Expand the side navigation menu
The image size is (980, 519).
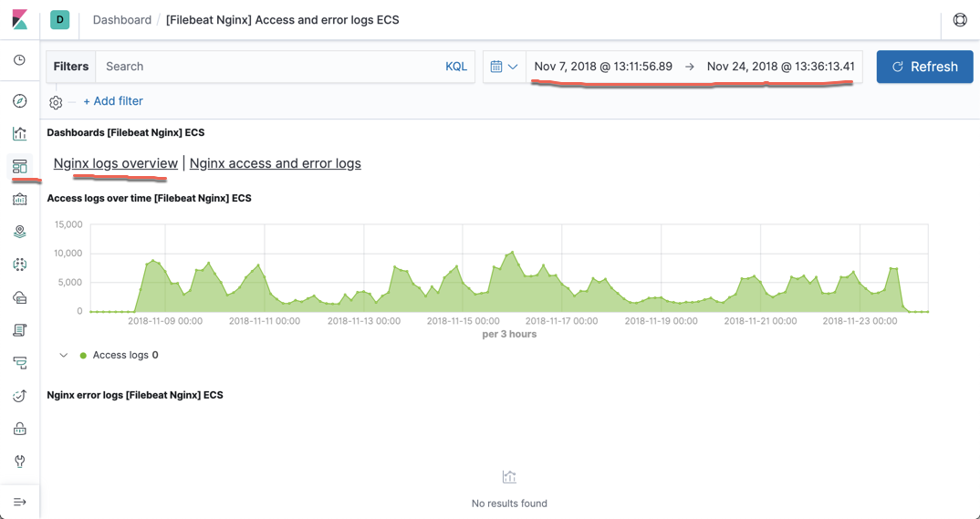[x=19, y=503]
